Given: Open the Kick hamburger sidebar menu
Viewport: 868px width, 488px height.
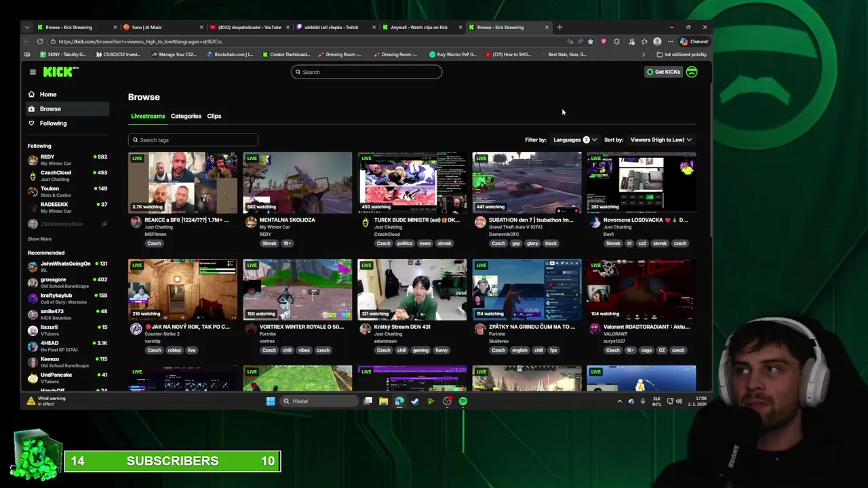Looking at the screenshot, I should [33, 72].
